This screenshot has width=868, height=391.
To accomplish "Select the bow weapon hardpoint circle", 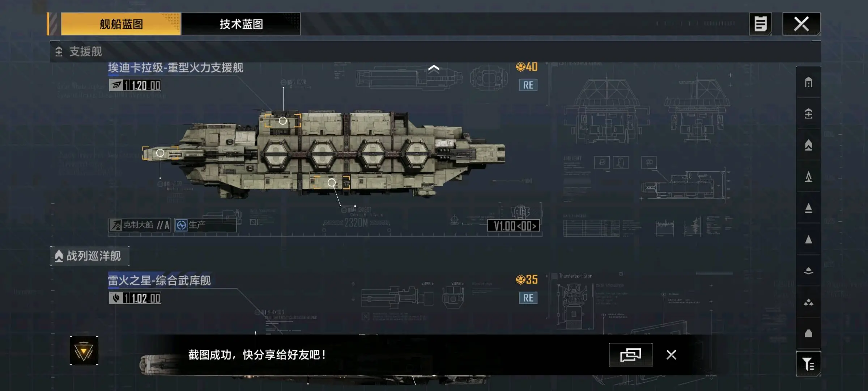I will point(160,153).
